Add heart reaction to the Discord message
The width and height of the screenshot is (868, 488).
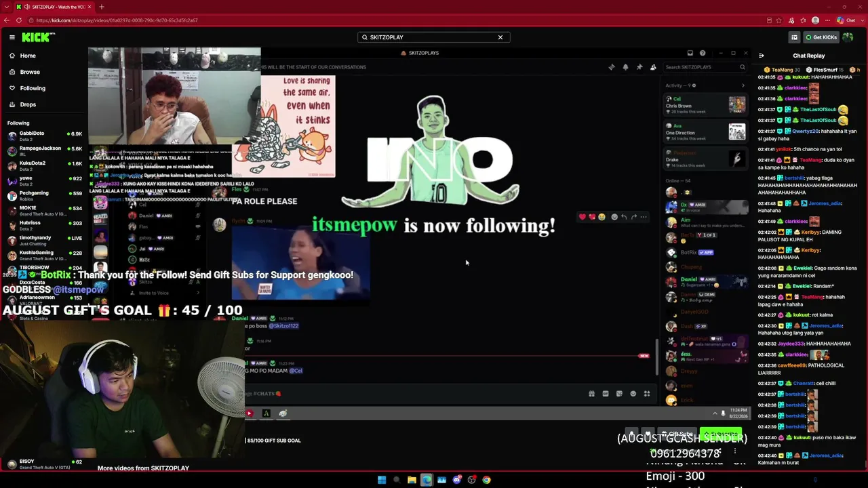point(582,217)
